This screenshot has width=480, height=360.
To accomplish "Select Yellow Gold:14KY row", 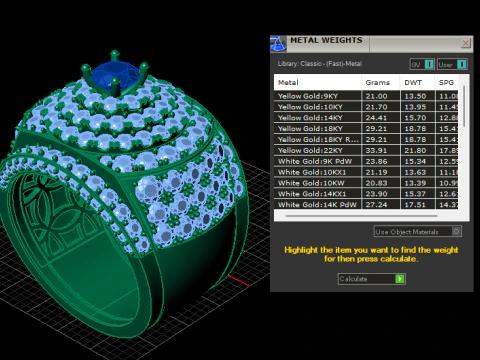I will (x=366, y=118).
